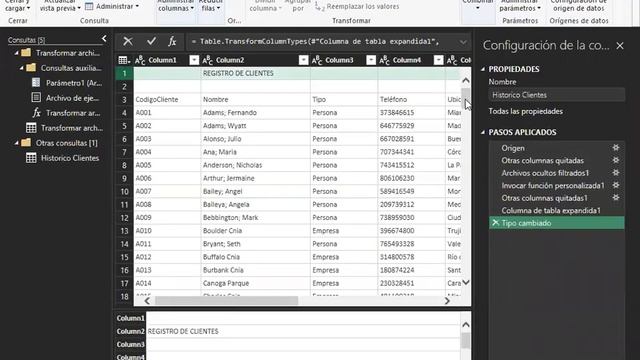The height and width of the screenshot is (360, 640).
Task: Open the fx function icon in the formula bar
Action: pos(172,41)
